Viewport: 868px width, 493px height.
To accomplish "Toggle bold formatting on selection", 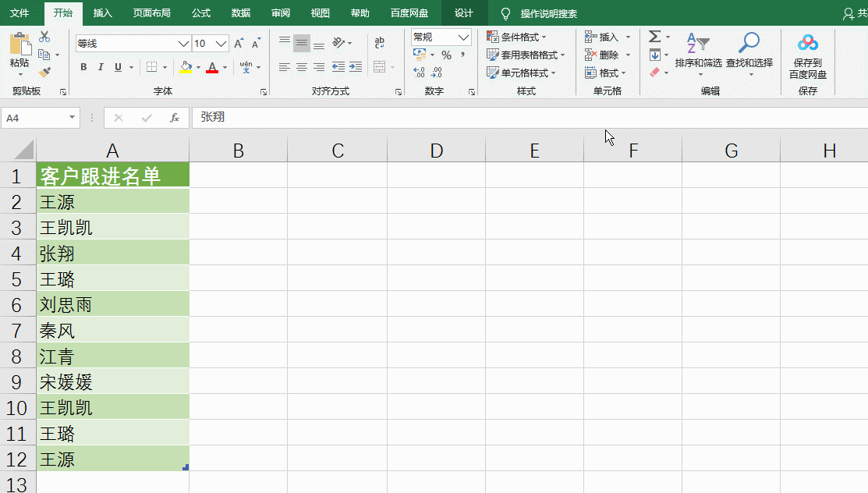I will (83, 67).
